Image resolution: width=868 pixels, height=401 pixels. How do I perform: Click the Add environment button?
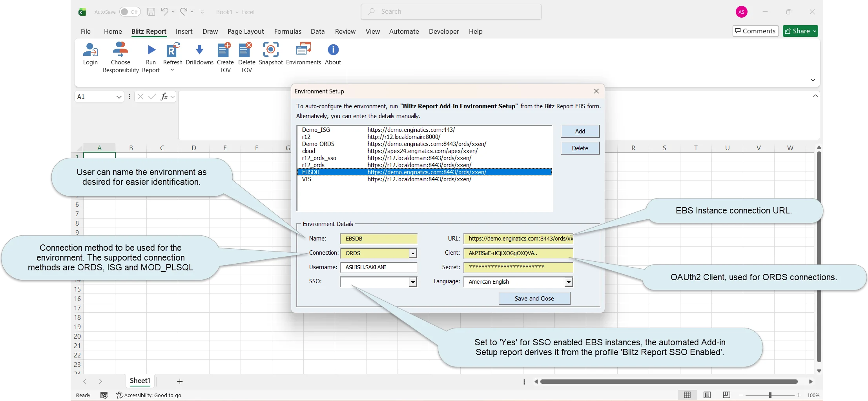580,131
